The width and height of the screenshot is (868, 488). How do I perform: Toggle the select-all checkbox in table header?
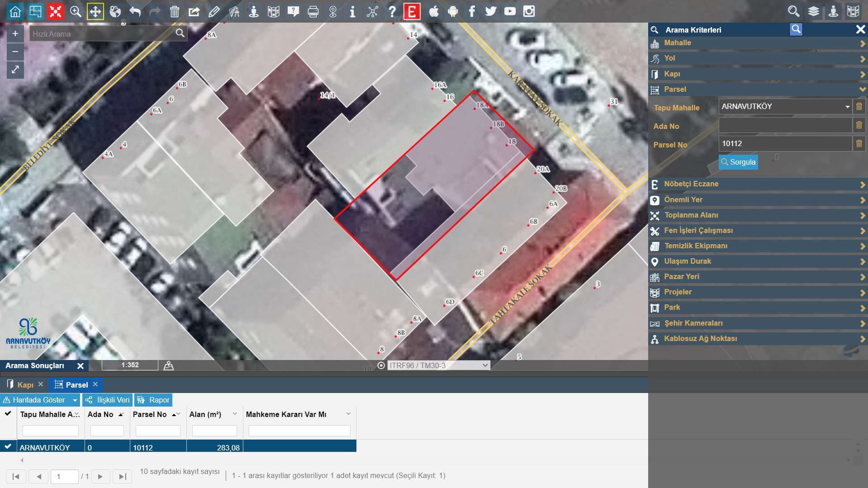tap(8, 413)
